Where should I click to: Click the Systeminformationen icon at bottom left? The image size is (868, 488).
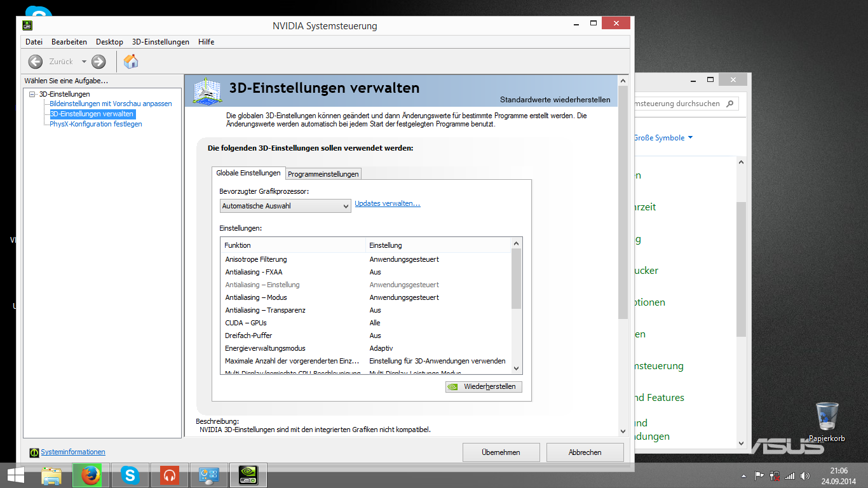tap(34, 452)
